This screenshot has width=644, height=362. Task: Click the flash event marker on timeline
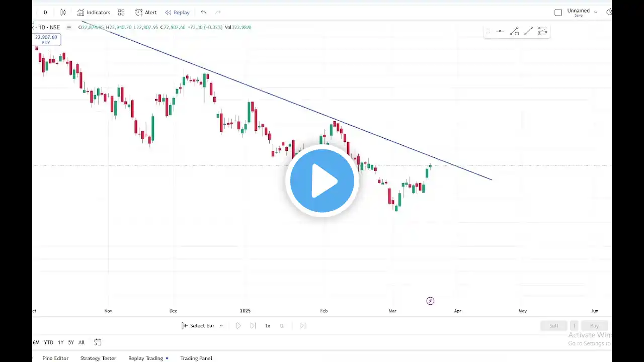pyautogui.click(x=430, y=301)
